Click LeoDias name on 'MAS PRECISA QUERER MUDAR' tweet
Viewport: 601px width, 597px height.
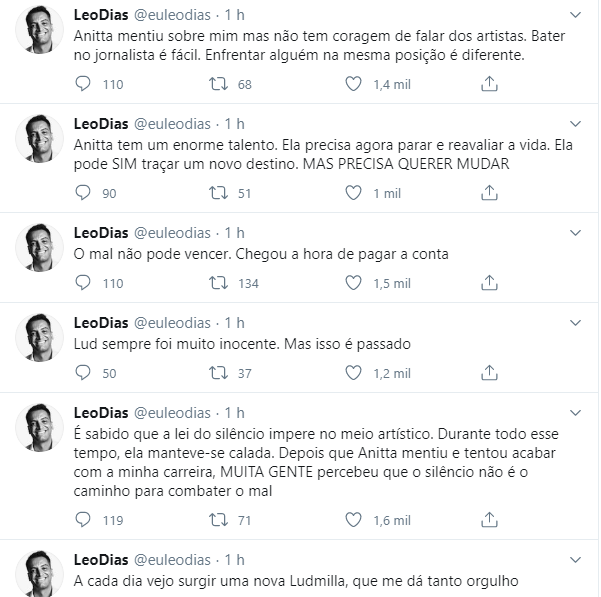[x=101, y=124]
